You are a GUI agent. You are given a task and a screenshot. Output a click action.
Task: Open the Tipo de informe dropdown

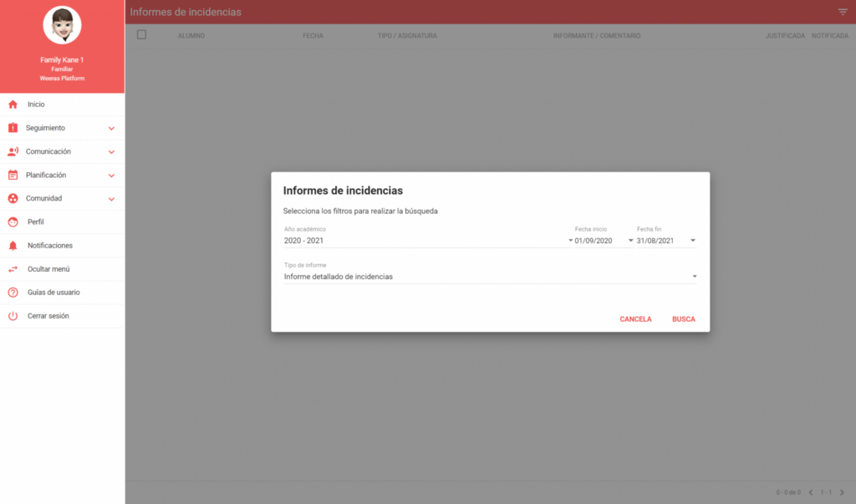click(x=490, y=277)
